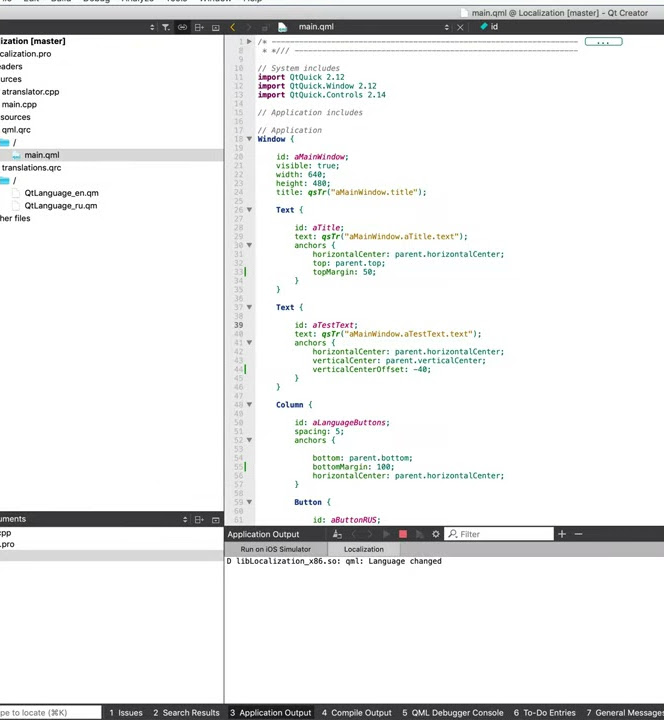Collapse the Text block at line 26
Viewport: 664px width, 720px height.
coord(249,210)
